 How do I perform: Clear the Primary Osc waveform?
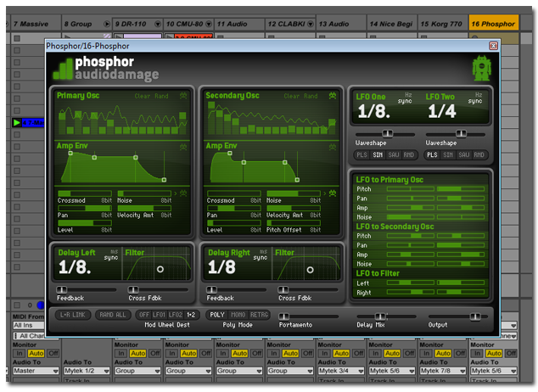(x=143, y=96)
